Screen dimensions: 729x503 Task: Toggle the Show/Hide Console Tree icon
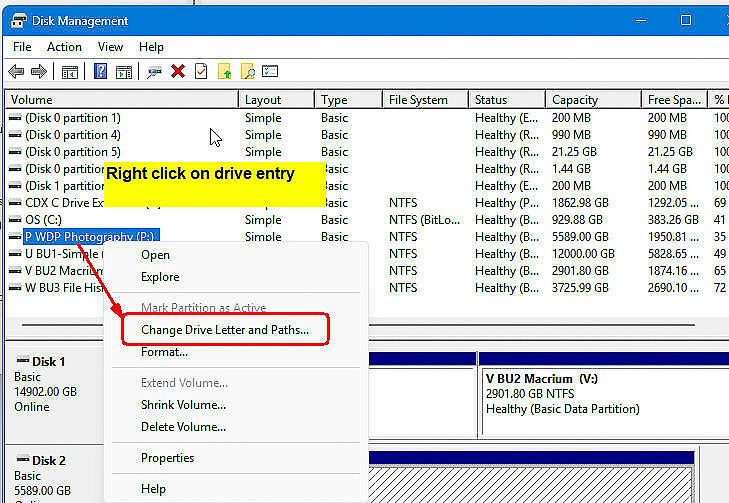(70, 72)
